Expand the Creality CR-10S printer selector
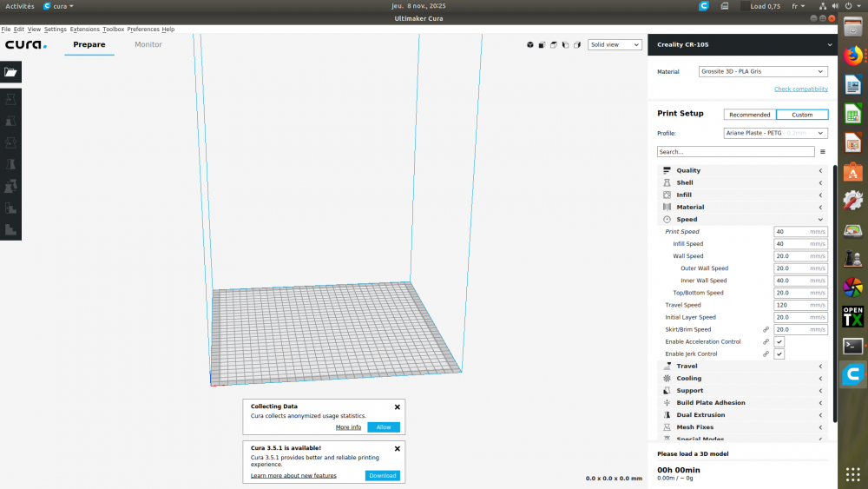Image resolution: width=868 pixels, height=489 pixels. 742,45
